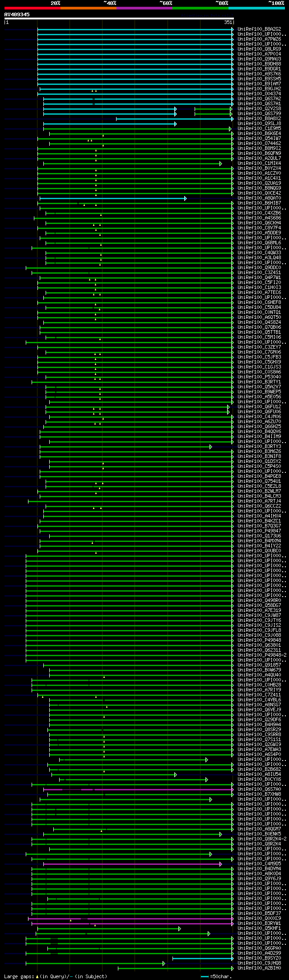Click the purple alignment bar of UniRef100_Q6S7A0
Screen dimensions: 289x980
(x=138, y=789)
